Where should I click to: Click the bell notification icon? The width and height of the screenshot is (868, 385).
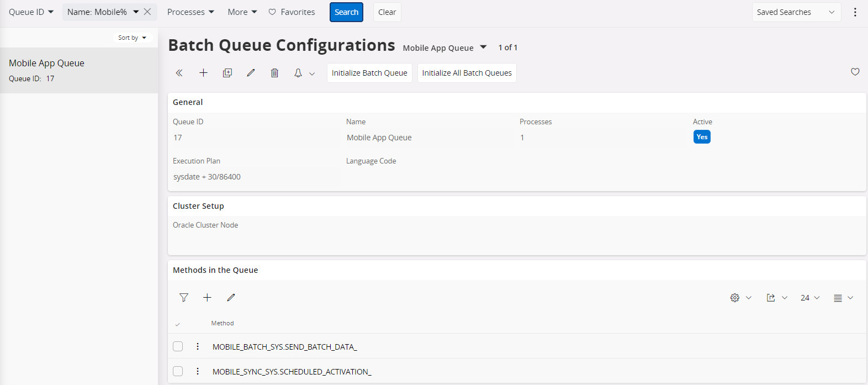[x=298, y=73]
